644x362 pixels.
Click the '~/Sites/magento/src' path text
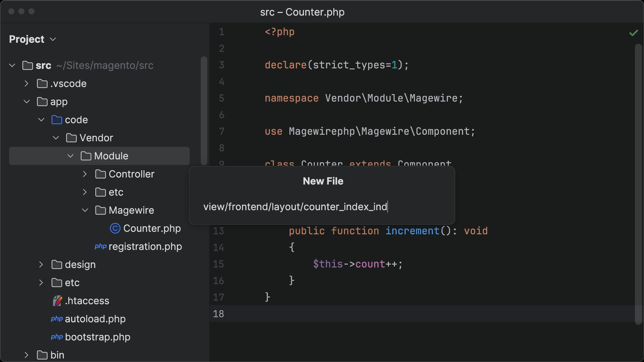click(105, 65)
